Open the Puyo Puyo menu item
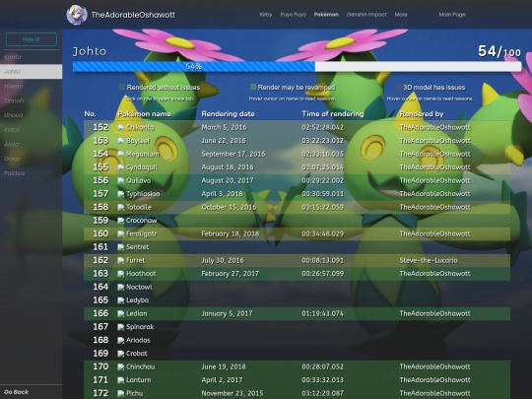The width and height of the screenshot is (532, 399). (x=294, y=15)
